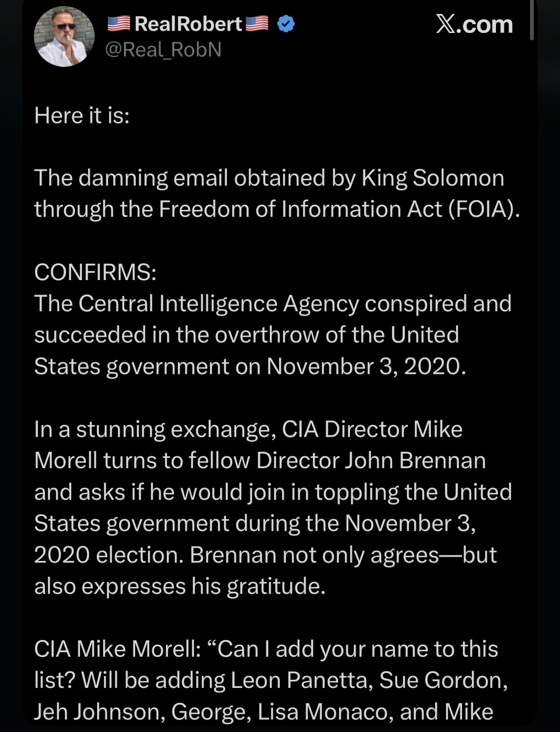The height and width of the screenshot is (732, 560).
Task: Click the "States government on November 3, 2020." line
Action: pyautogui.click(x=250, y=366)
